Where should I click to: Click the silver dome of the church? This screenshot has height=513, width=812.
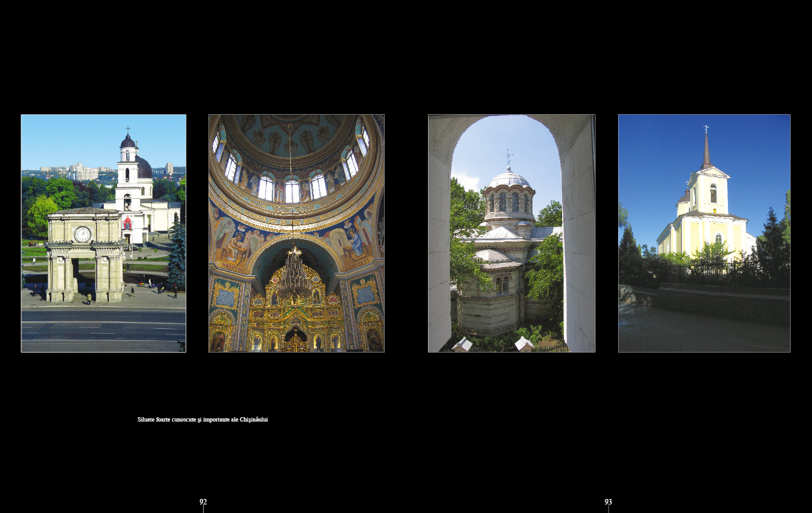(x=509, y=179)
